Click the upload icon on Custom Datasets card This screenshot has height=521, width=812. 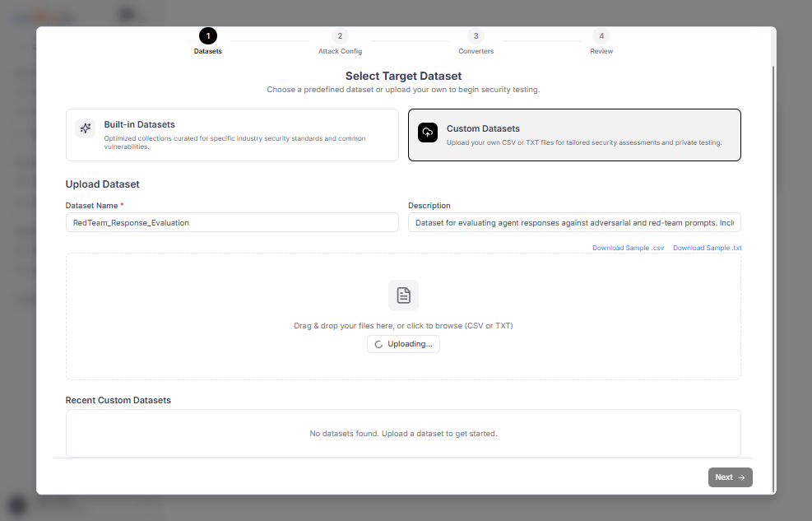tap(427, 133)
